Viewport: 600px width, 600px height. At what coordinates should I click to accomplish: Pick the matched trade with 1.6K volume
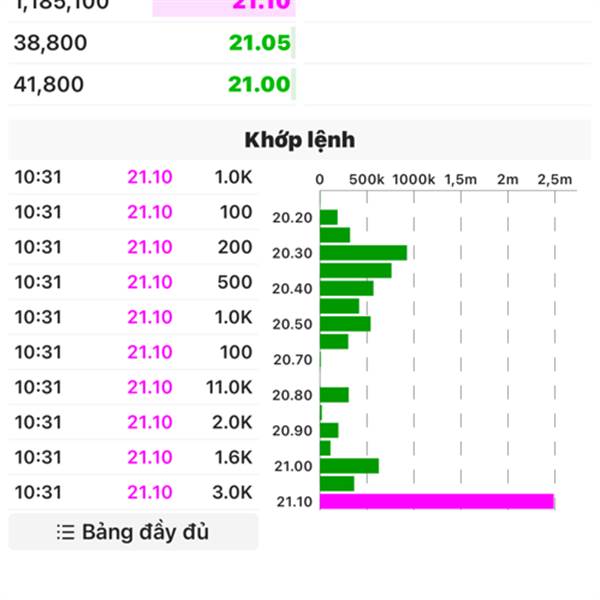tap(133, 457)
